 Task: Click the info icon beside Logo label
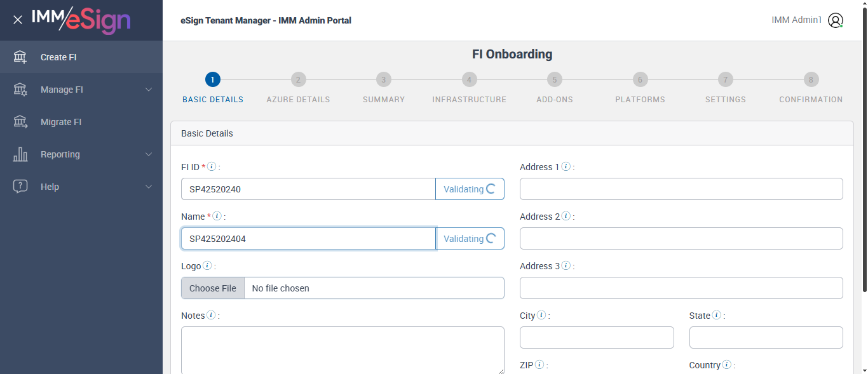click(207, 266)
